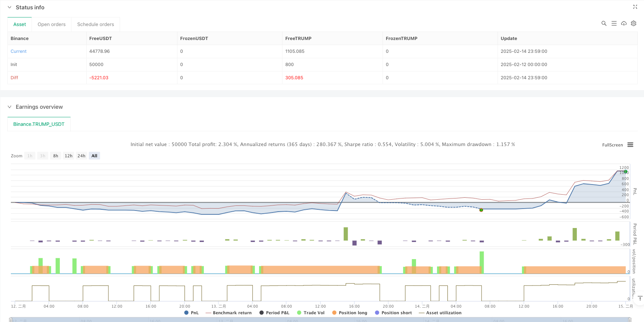Viewport: 644px width, 322px height.
Task: Toggle Benchmark return legend item
Action: (228, 313)
